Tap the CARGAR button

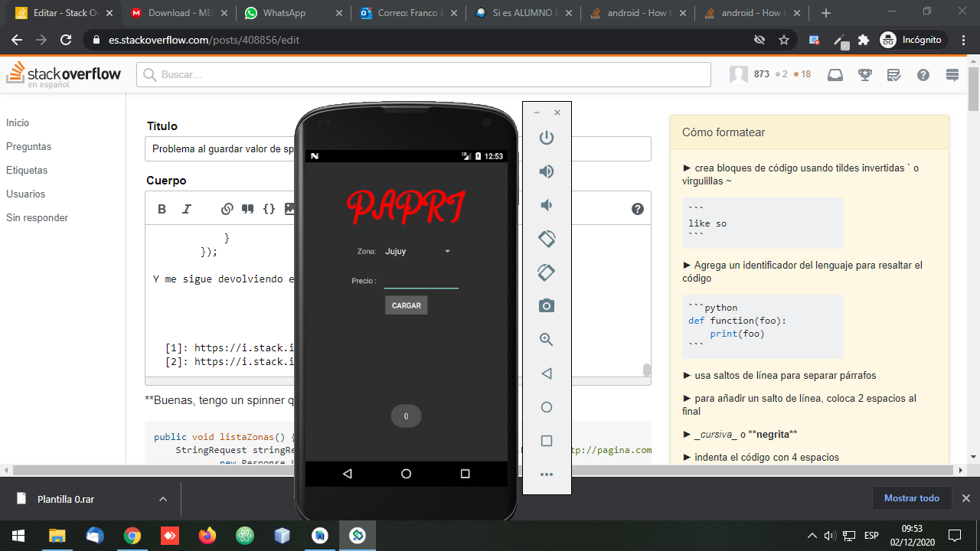pyautogui.click(x=406, y=305)
